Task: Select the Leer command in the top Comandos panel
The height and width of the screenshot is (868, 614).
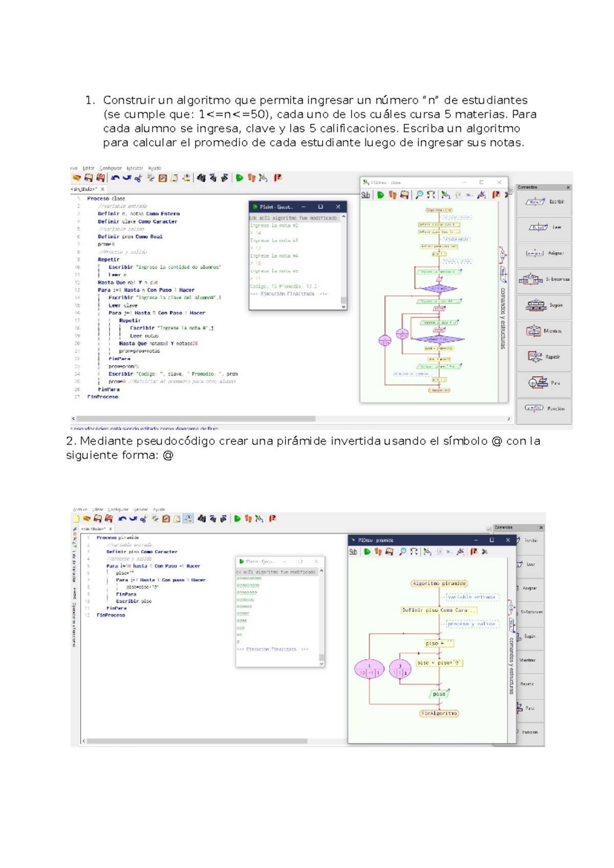Action: 544,228
